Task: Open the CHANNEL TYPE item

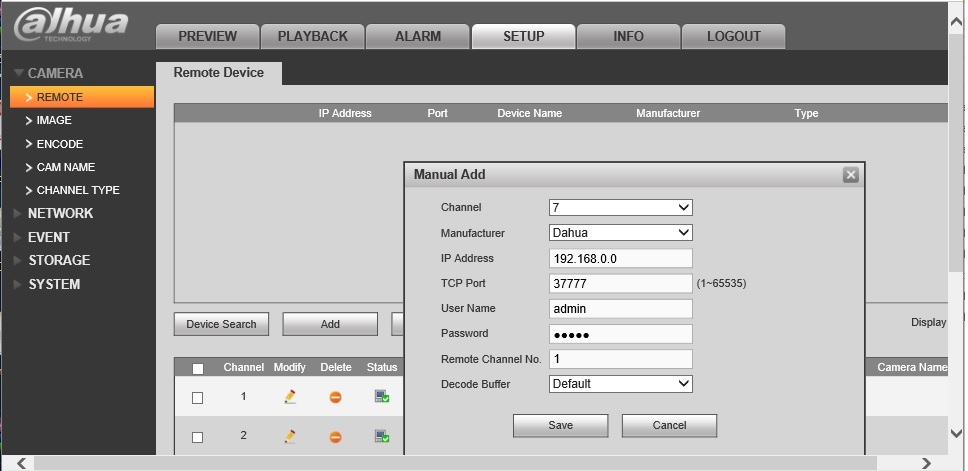Action: (x=73, y=190)
